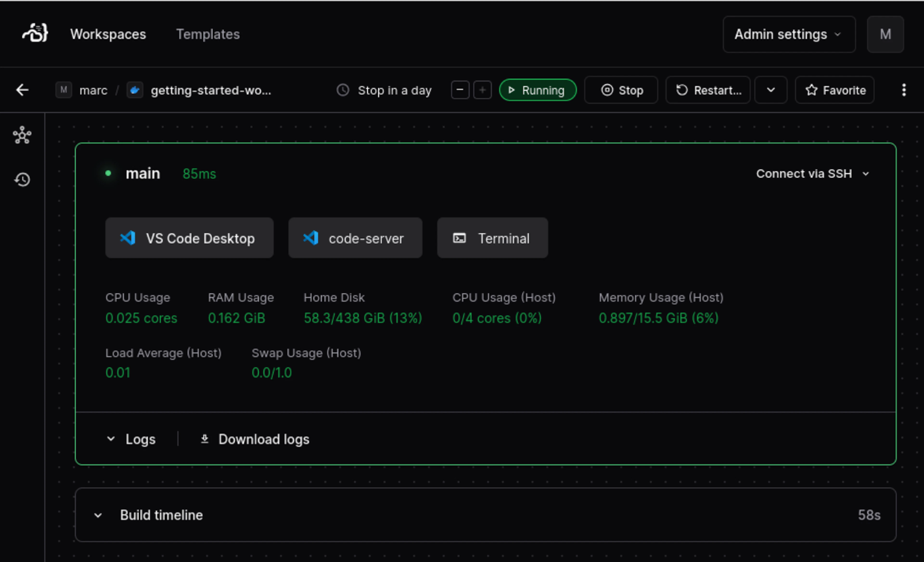Click the green agent status dot
The image size is (924, 562).
pyautogui.click(x=108, y=173)
